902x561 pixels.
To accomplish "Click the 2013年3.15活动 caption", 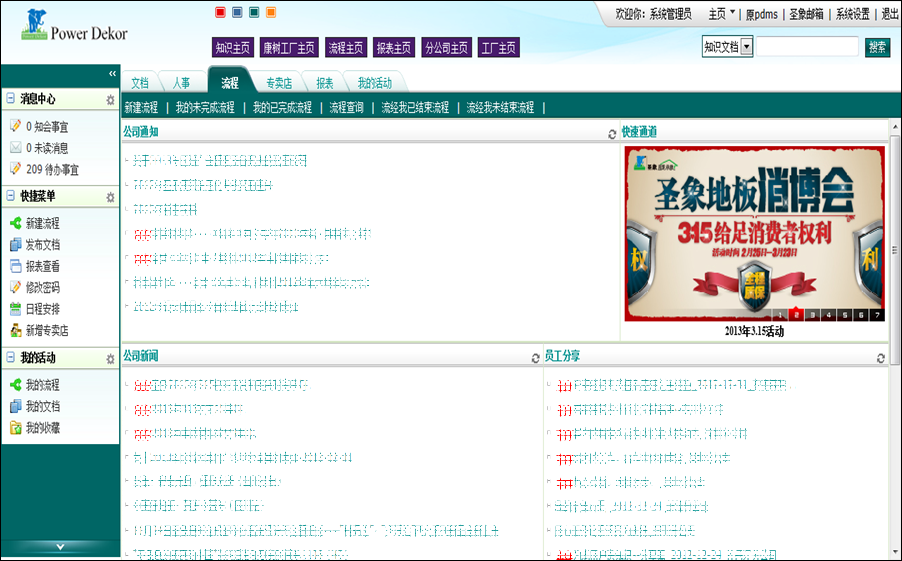I will tap(754, 331).
